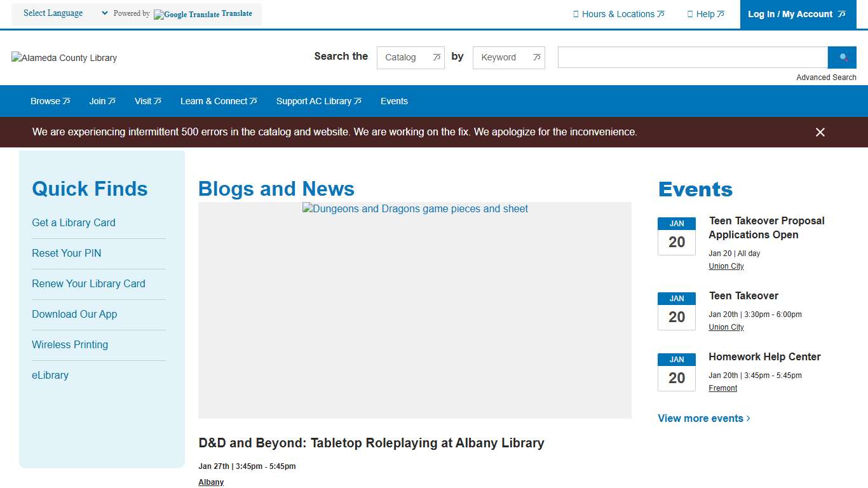The height and width of the screenshot is (488, 868).
Task: Open the Advanced Search link
Action: click(826, 78)
